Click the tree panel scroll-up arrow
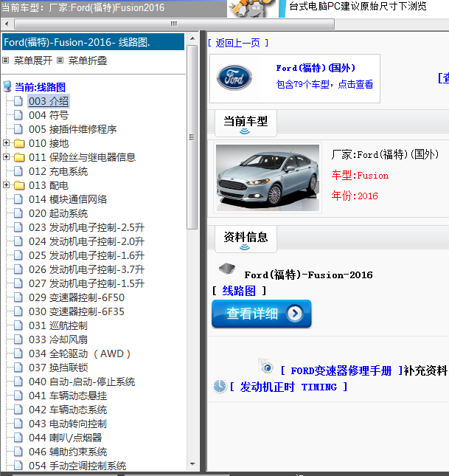This screenshot has width=449, height=476. 192,38
